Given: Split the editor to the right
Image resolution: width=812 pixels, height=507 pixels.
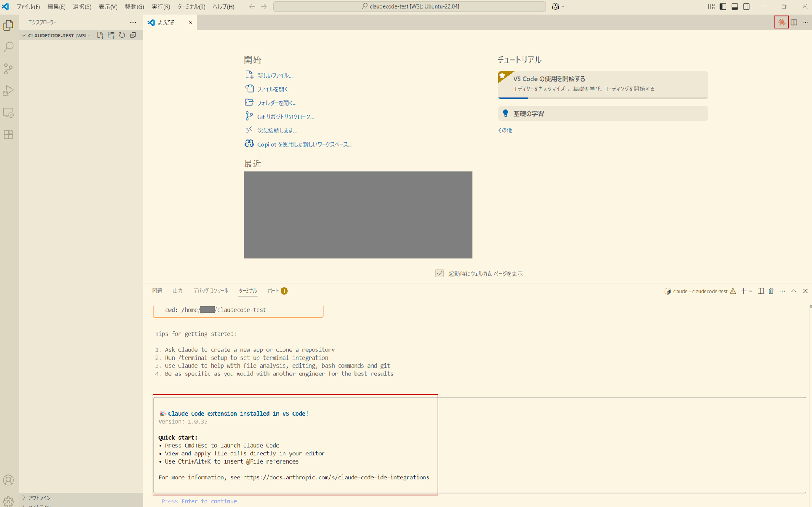Looking at the screenshot, I should 794,22.
